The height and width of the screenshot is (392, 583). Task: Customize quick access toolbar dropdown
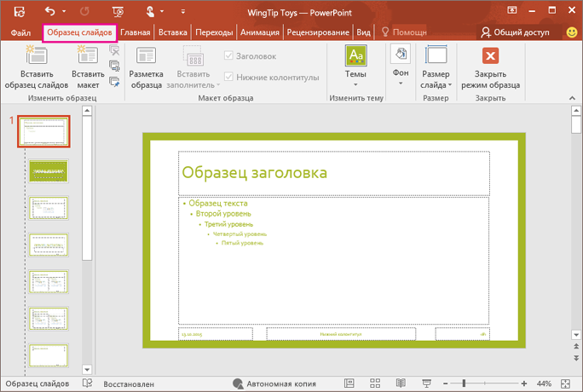183,12
